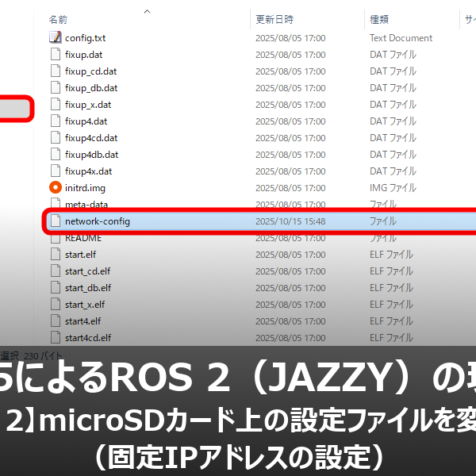Select the start4.elf file icon
Viewport: 476px width, 476px height.
pyautogui.click(x=55, y=321)
